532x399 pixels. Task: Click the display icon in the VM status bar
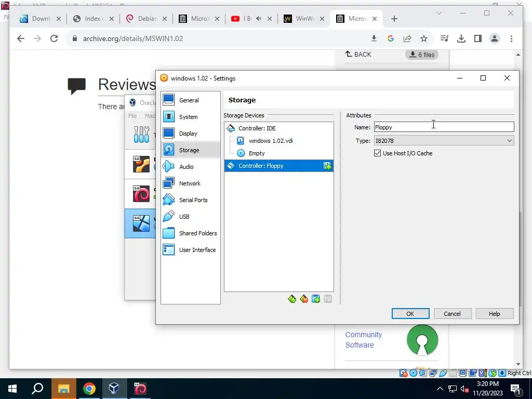[x=462, y=373]
